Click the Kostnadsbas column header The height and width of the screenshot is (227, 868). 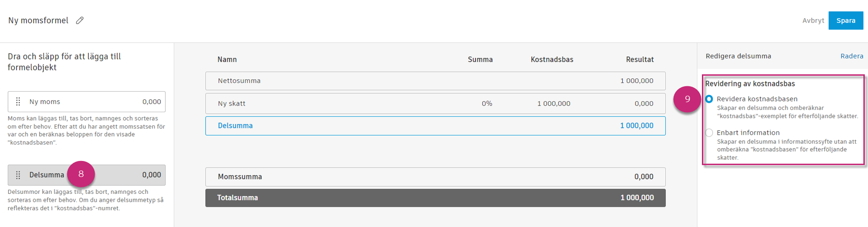pyautogui.click(x=552, y=59)
